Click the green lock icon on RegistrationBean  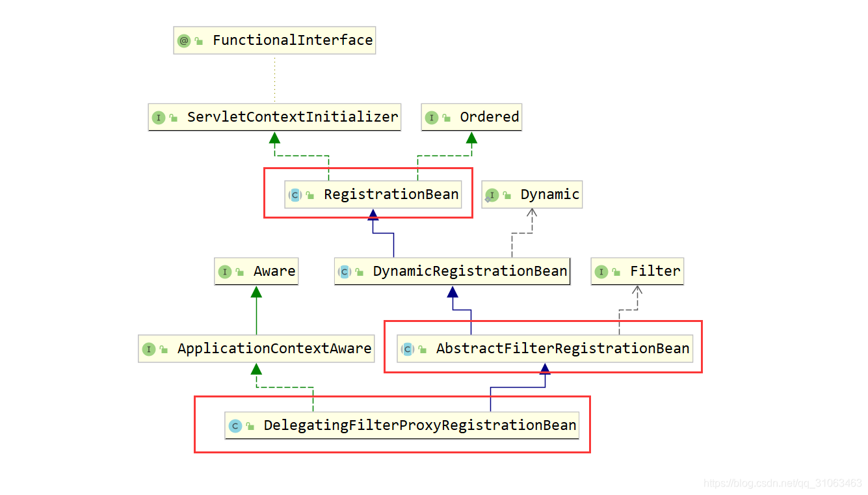310,194
